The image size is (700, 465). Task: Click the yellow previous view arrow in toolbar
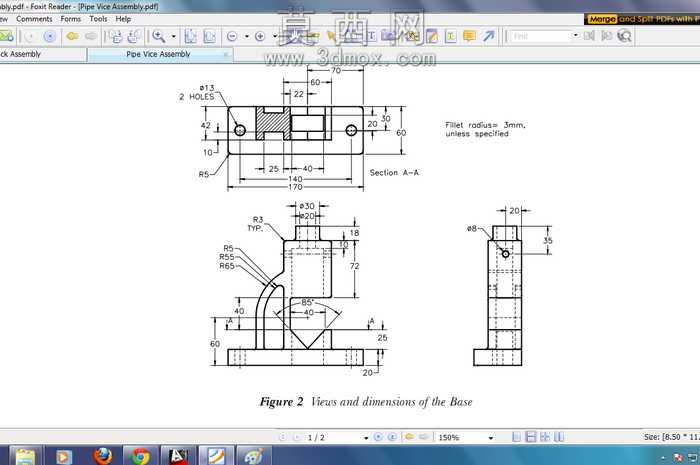[x=72, y=36]
